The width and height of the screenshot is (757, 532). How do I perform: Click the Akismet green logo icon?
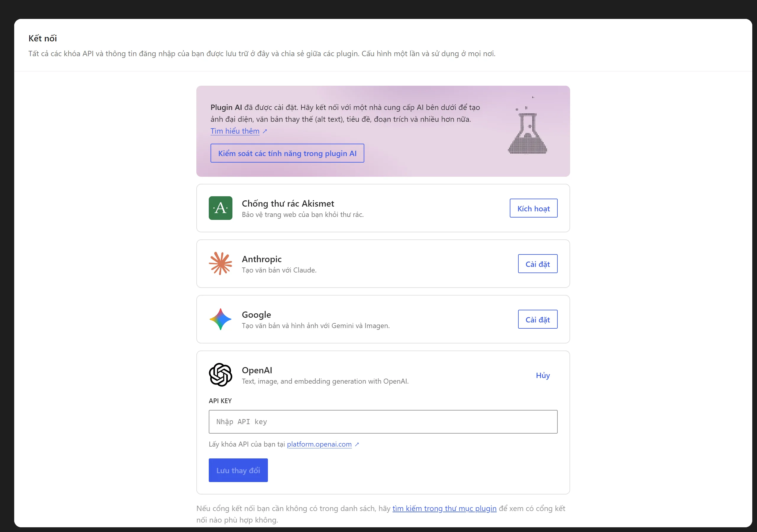220,208
